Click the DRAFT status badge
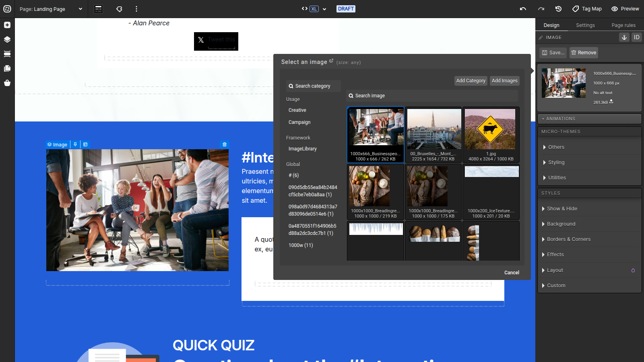 point(346,9)
